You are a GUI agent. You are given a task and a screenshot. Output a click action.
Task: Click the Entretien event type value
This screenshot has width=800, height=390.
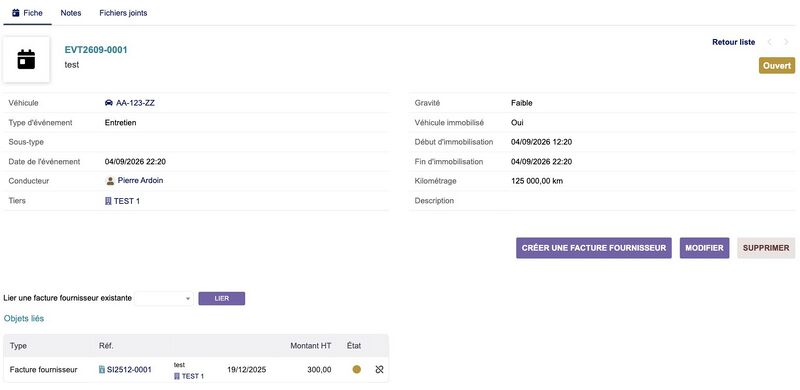click(x=120, y=123)
